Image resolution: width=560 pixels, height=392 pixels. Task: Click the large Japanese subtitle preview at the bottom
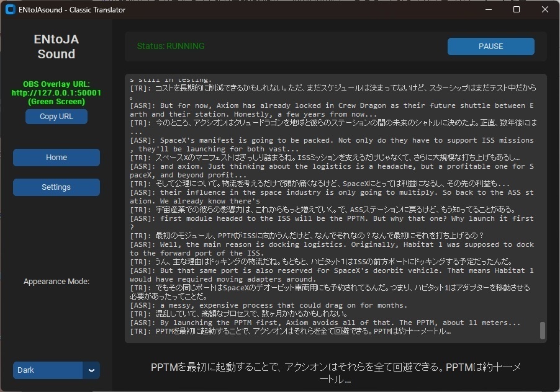pyautogui.click(x=336, y=373)
